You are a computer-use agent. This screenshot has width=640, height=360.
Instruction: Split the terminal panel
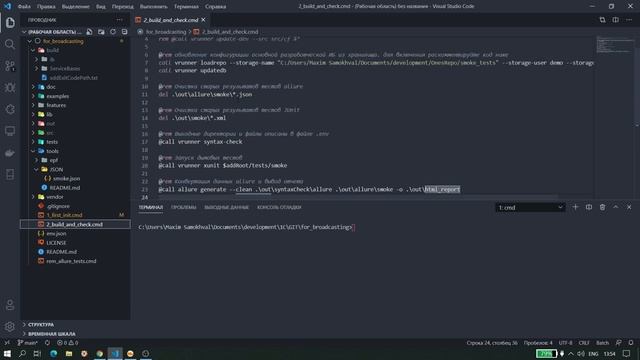tap(589, 207)
